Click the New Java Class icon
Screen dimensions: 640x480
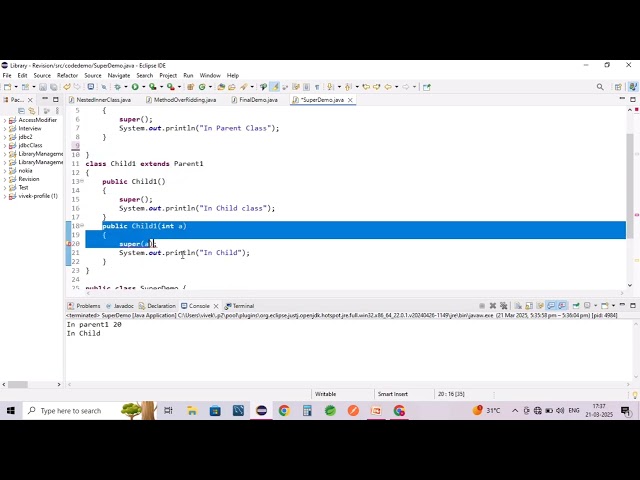coord(202,87)
